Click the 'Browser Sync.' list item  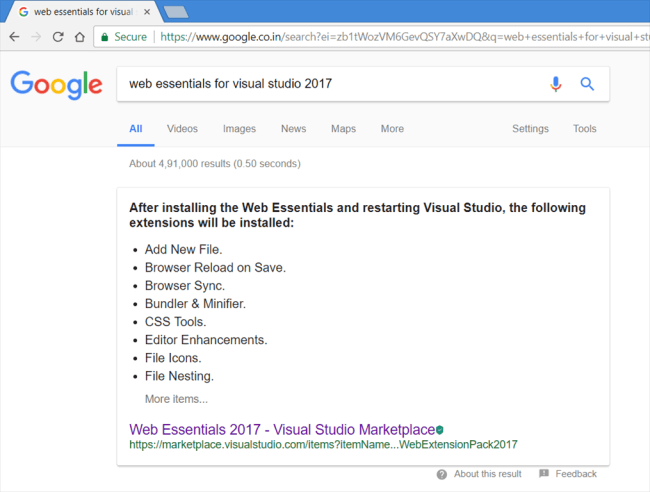click(x=185, y=286)
